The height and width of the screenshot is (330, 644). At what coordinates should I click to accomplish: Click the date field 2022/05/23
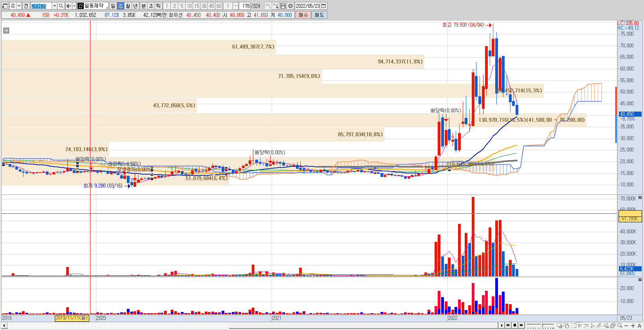click(308, 6)
